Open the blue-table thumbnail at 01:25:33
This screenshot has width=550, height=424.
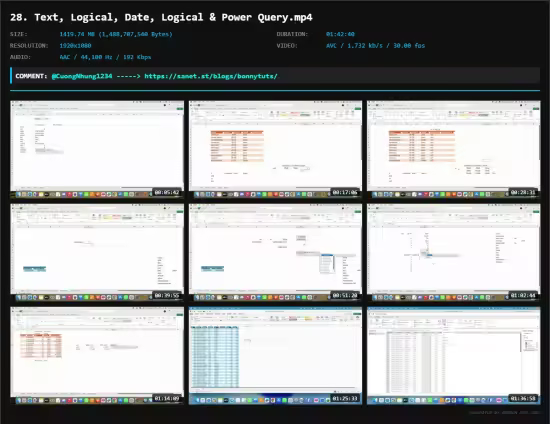tap(275, 356)
